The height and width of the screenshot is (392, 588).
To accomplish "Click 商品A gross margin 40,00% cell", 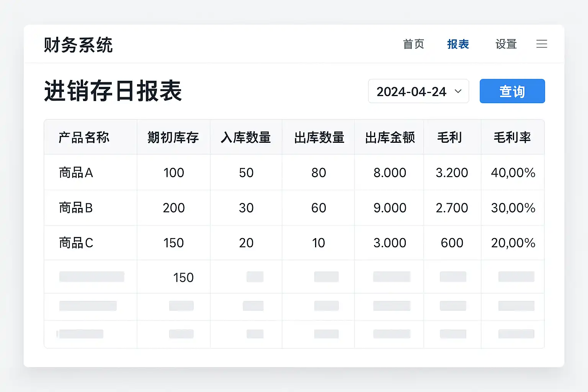I will [513, 173].
